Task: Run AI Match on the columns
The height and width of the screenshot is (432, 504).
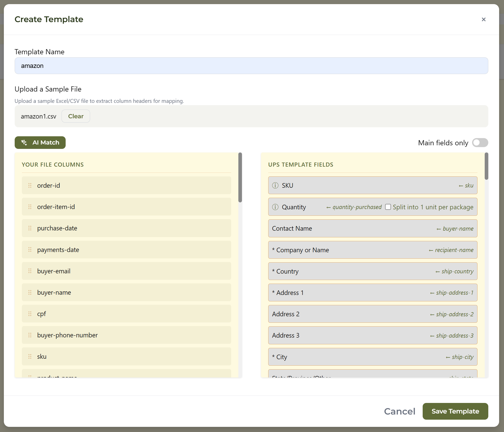Action: pos(40,142)
